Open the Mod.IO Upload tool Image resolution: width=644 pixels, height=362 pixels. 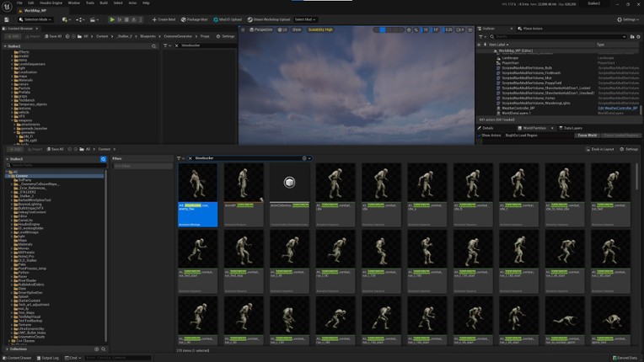(228, 19)
